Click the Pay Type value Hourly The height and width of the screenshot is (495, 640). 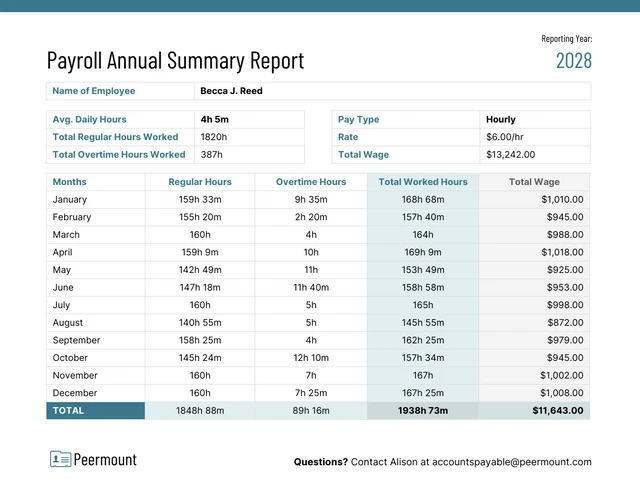click(501, 119)
